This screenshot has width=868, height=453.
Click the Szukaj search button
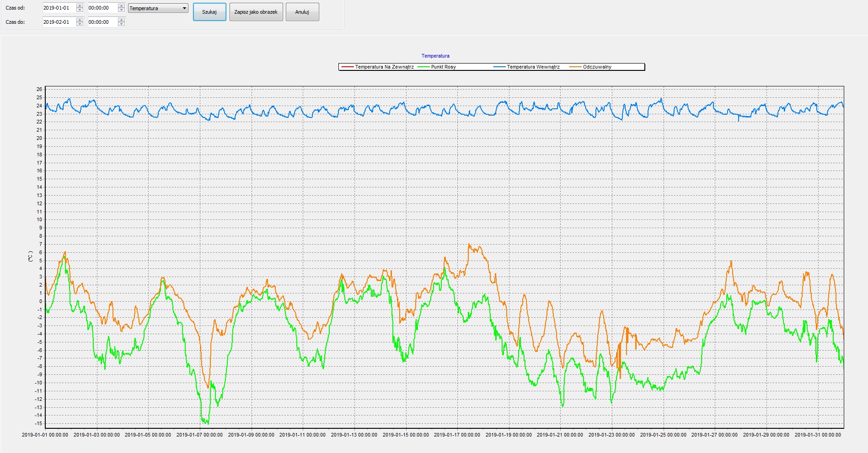tap(209, 12)
